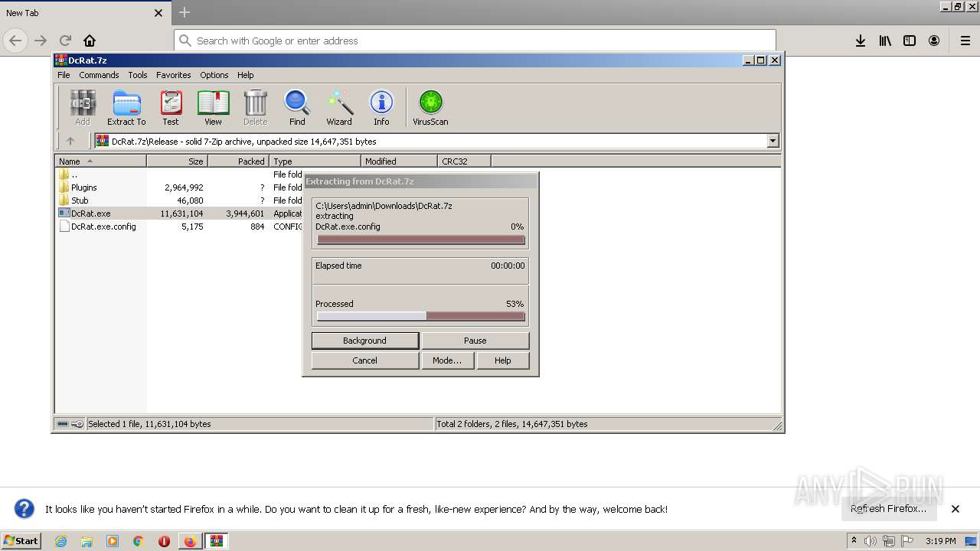Focus the Firefox address search field

475,41
